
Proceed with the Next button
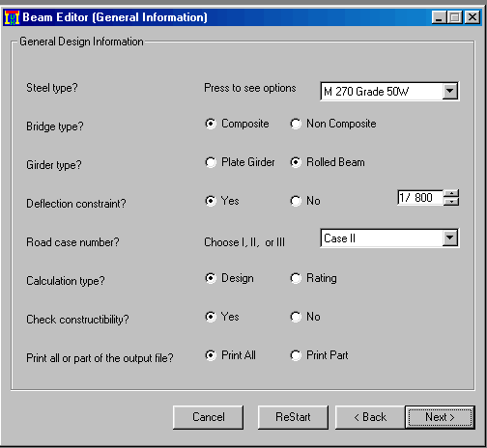(440, 417)
